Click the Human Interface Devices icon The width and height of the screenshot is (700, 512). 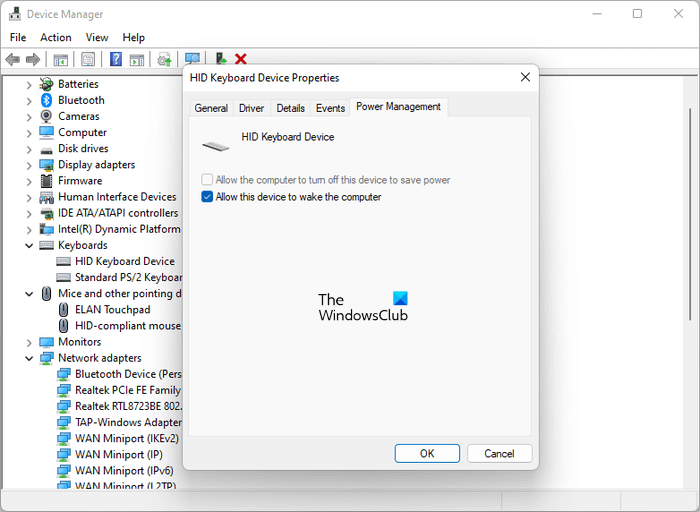(46, 197)
